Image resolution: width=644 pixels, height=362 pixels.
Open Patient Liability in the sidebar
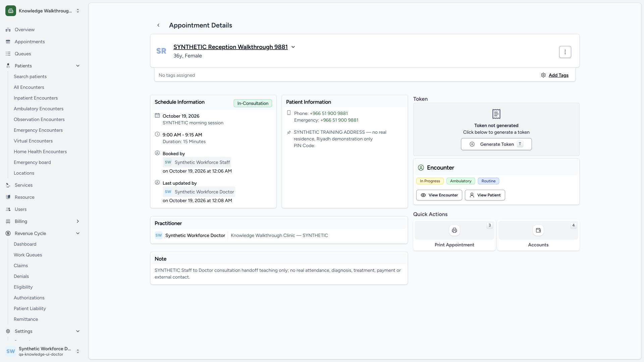(x=30, y=309)
